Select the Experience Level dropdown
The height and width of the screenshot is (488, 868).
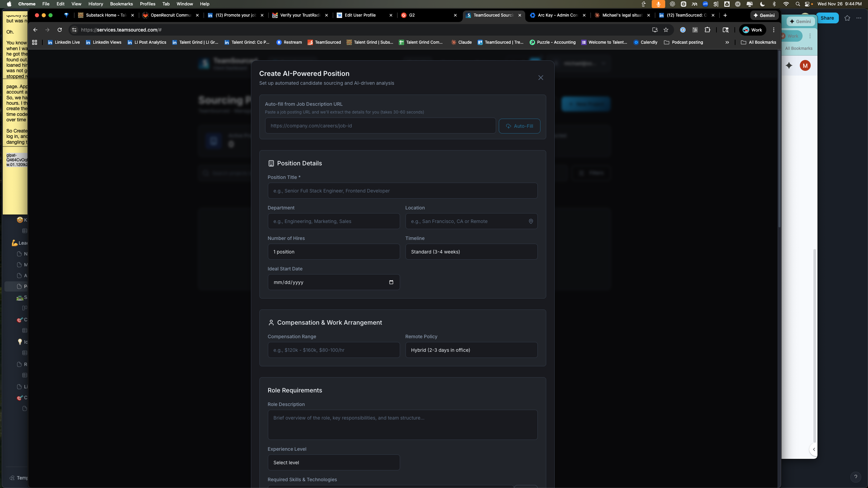tap(333, 463)
